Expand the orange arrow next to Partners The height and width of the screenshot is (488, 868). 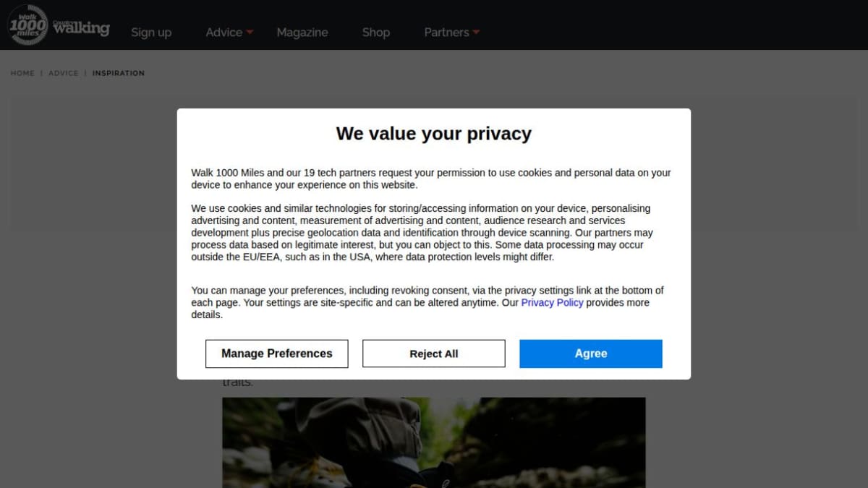(476, 33)
